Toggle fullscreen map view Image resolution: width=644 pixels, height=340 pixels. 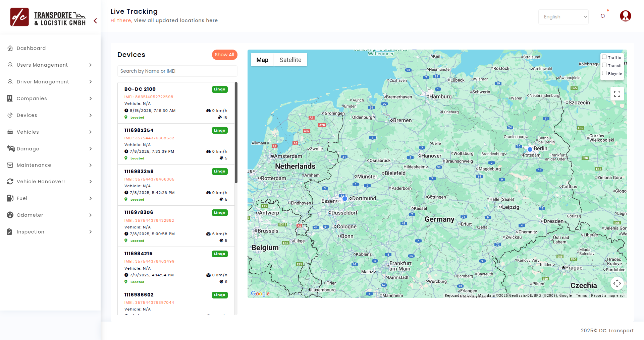click(617, 94)
